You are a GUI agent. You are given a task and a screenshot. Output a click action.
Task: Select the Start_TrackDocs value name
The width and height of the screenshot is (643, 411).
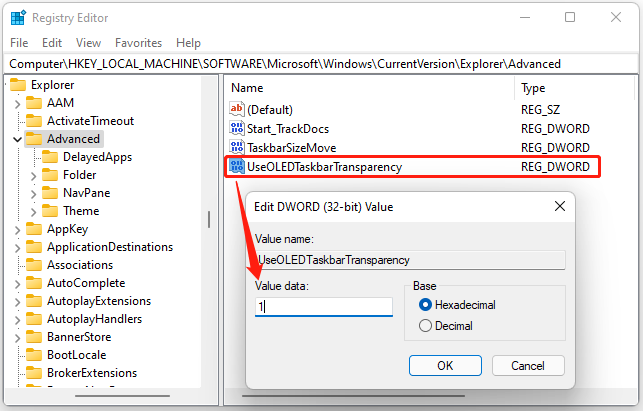tap(288, 129)
